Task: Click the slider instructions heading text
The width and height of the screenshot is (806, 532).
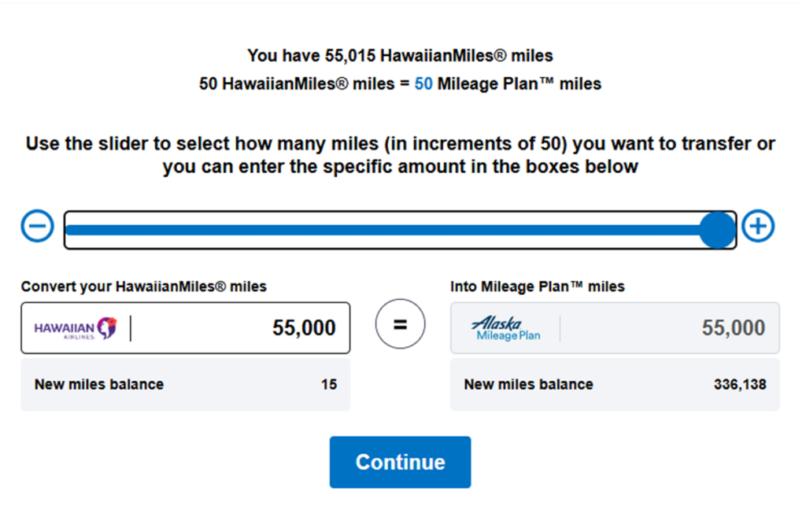Action: point(400,155)
